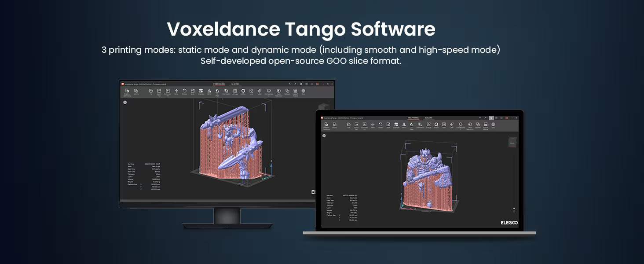Click the round panel toggle on monitor viewport
Viewport: 644px width, 264px height.
[125, 102]
